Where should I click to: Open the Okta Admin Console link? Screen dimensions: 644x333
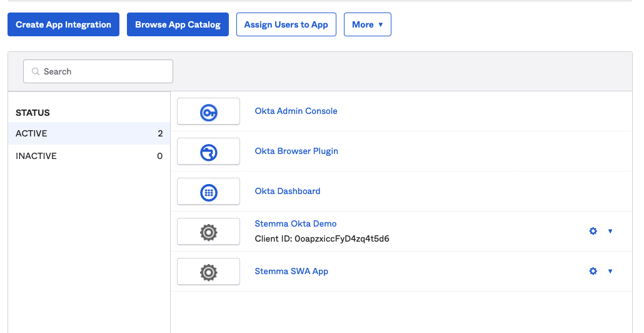(x=296, y=111)
